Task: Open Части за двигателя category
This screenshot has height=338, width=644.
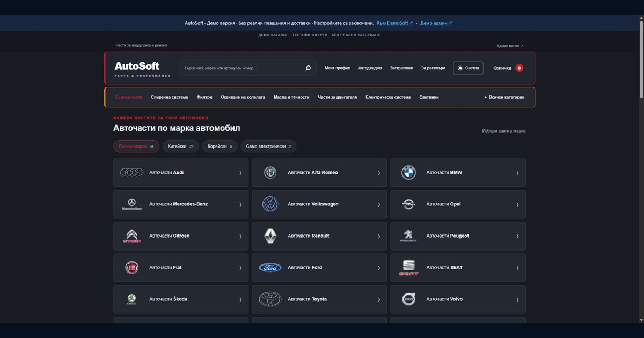Action: point(338,97)
